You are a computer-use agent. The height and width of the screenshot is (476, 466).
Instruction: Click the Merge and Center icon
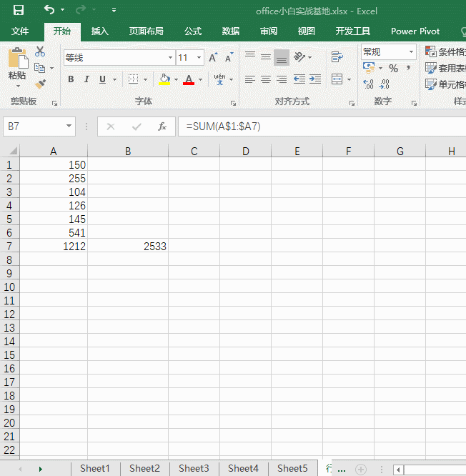[337, 79]
